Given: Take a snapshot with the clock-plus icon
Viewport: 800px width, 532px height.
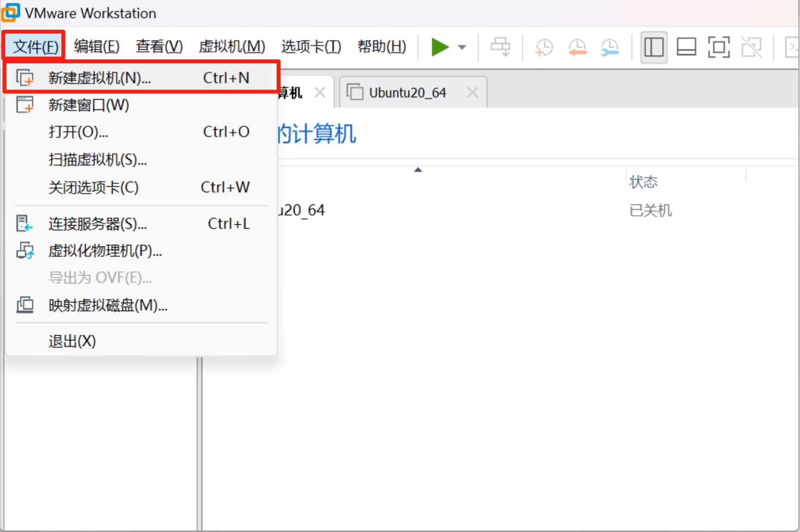Looking at the screenshot, I should 544,47.
